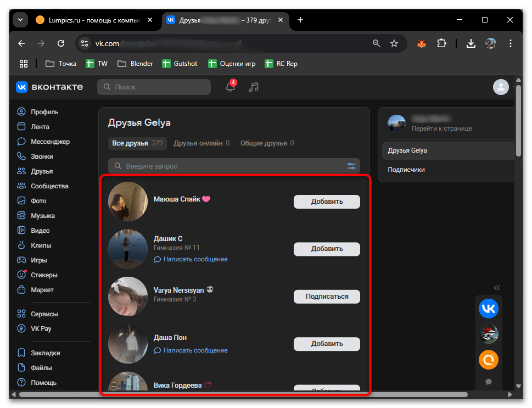Write a message to Даша Пон

(x=191, y=350)
